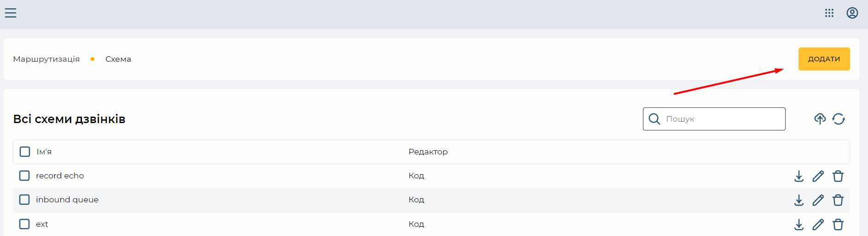This screenshot has width=868, height=236.
Task: Open the hamburger navigation menu
Action: [11, 13]
